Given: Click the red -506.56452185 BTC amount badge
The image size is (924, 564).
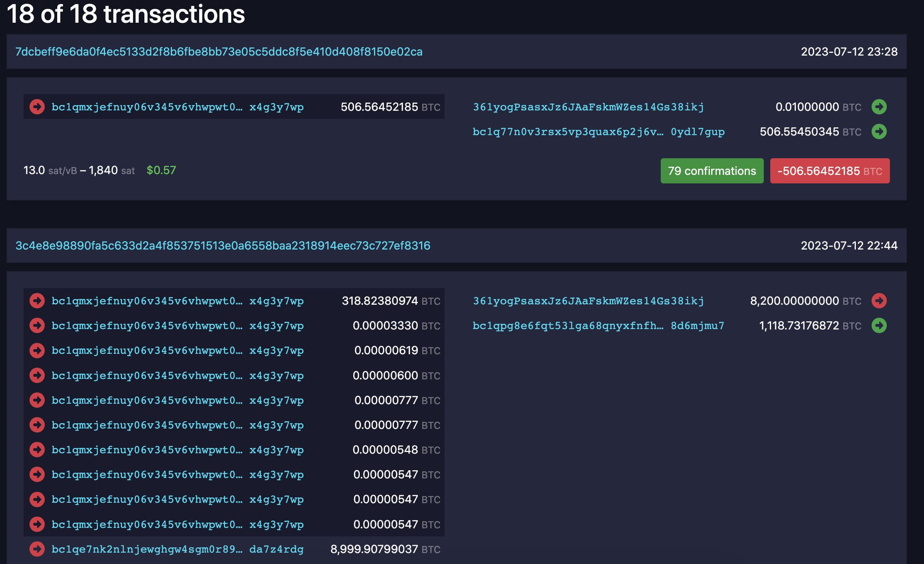Looking at the screenshot, I should [829, 171].
